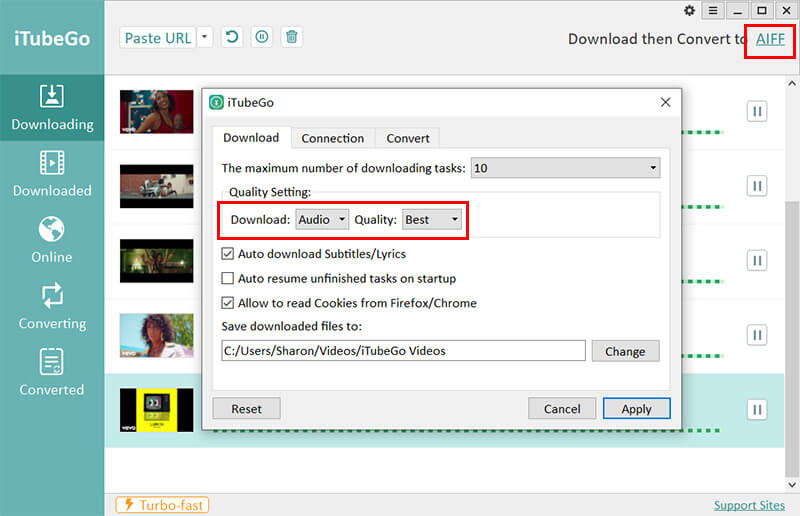This screenshot has width=800, height=516.
Task: Pause the second download in the list
Action: point(757,186)
